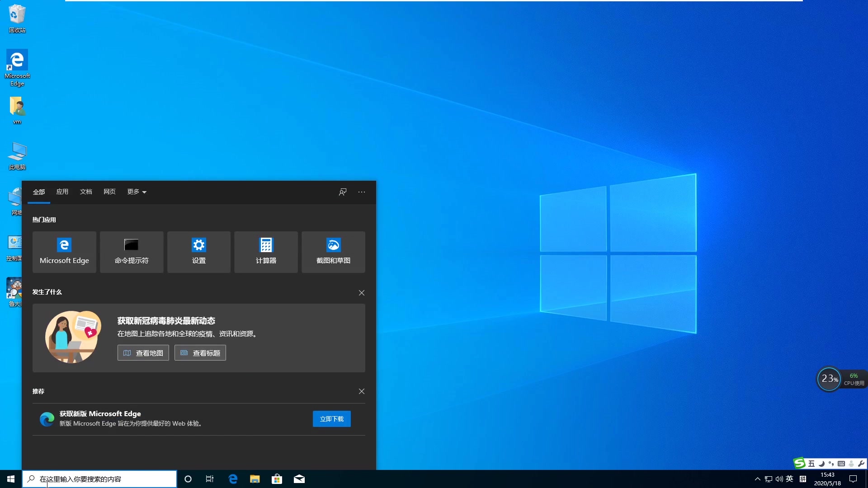Toggle the 英 input language indicator

pos(790,479)
